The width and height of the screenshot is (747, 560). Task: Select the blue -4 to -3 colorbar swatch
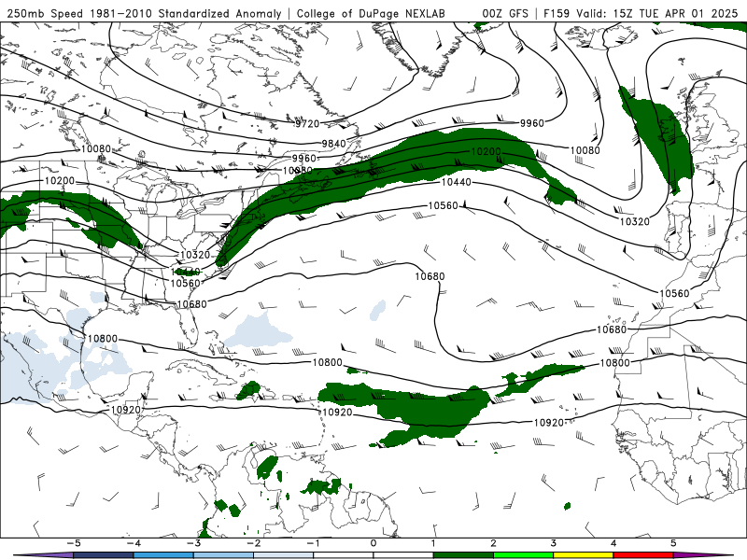[163, 555]
